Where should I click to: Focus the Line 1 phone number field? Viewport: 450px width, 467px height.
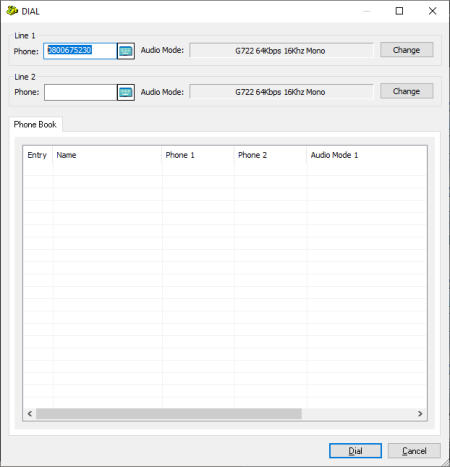click(80, 51)
